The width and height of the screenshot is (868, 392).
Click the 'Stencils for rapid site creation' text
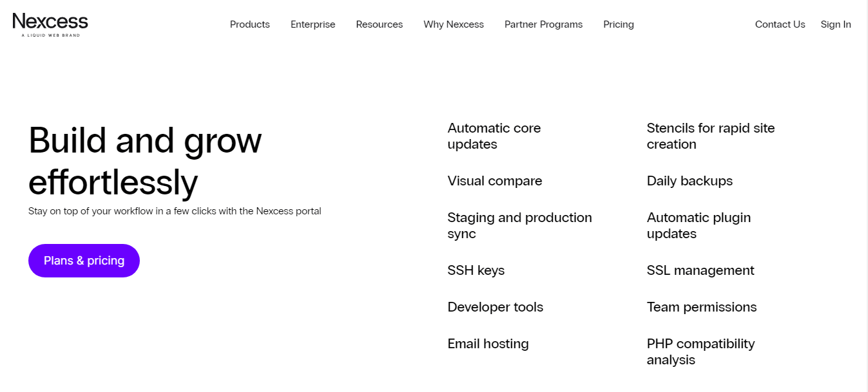tap(711, 136)
